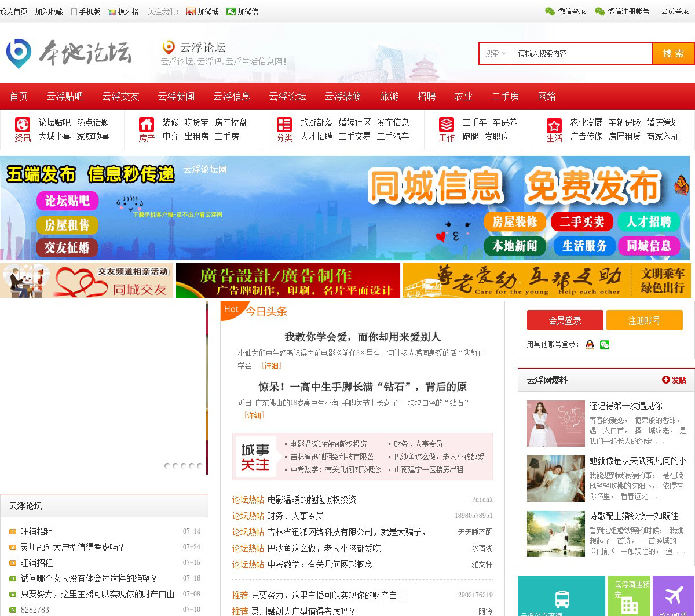
Task: Click the 本地论坛 site logo
Action: 68,53
